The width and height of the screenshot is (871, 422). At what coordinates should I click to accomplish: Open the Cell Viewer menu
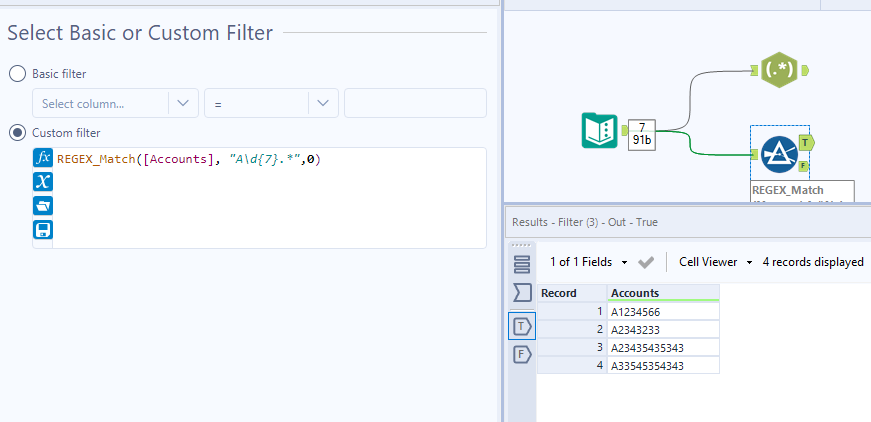[715, 262]
